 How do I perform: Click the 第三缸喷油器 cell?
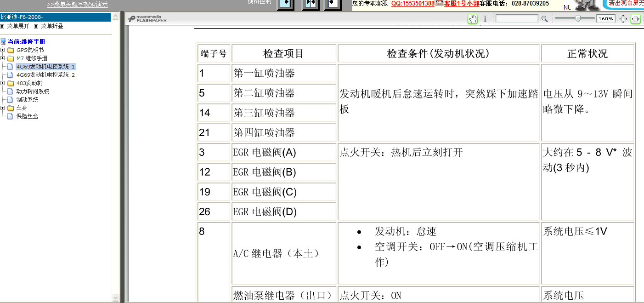284,113
